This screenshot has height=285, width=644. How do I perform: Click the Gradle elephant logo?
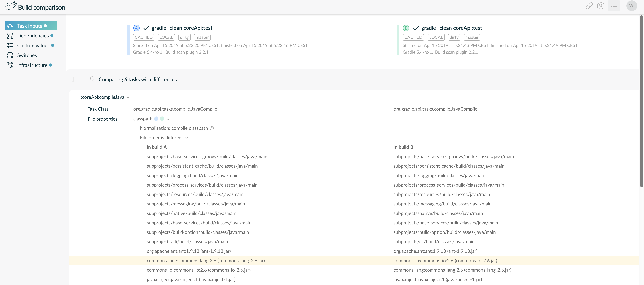click(x=10, y=6)
